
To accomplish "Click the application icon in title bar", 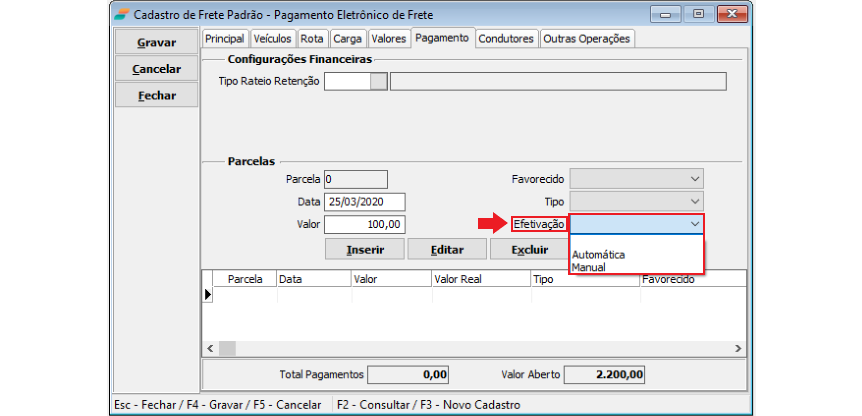I will (121, 14).
